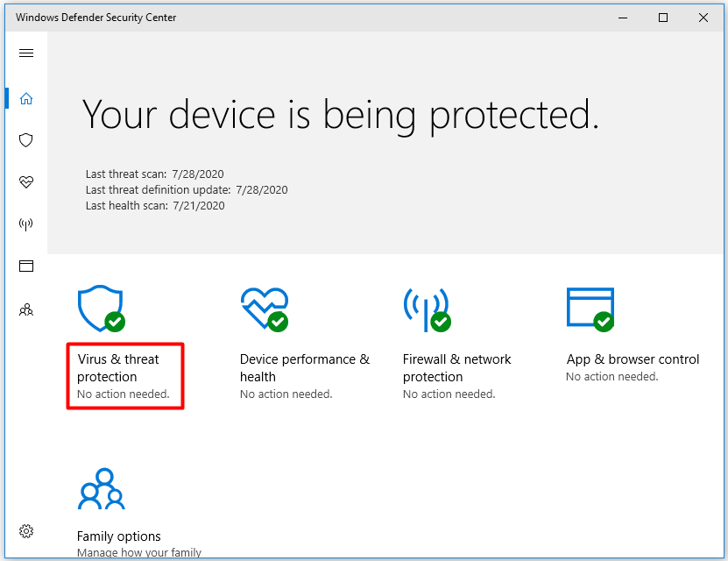Image resolution: width=728 pixels, height=561 pixels.
Task: Open sidebar heart Device health icon
Action: 26,182
